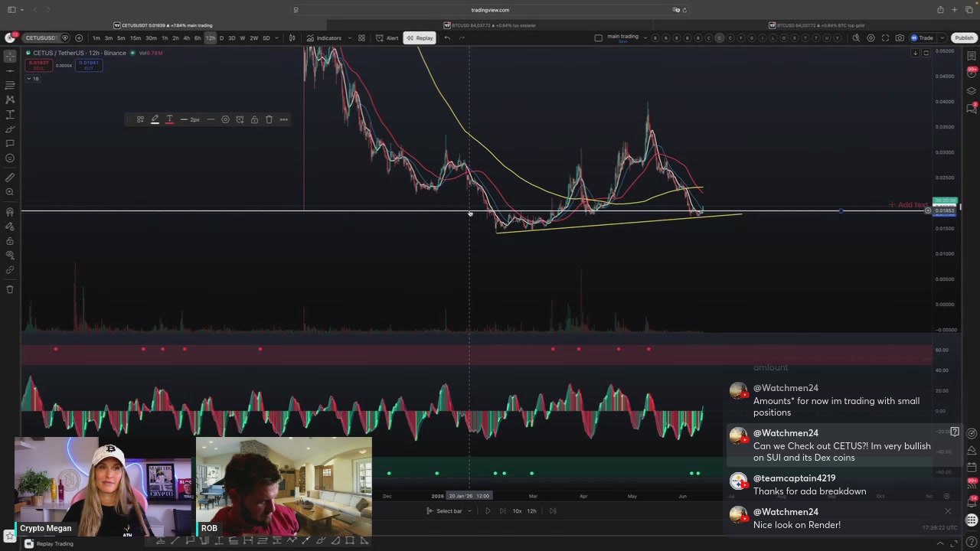Screen dimensions: 980x551
Task: Enter fullscreen mode
Action: click(885, 37)
